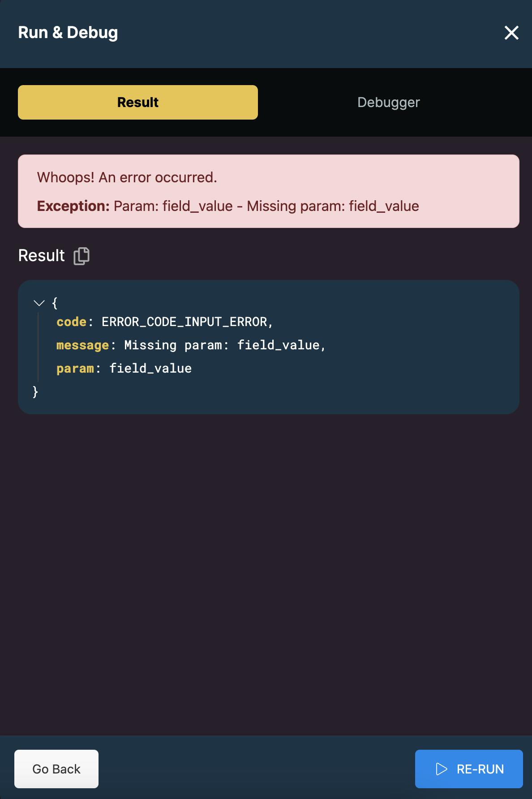532x799 pixels.
Task: Select the "message" key in result
Action: tap(82, 345)
